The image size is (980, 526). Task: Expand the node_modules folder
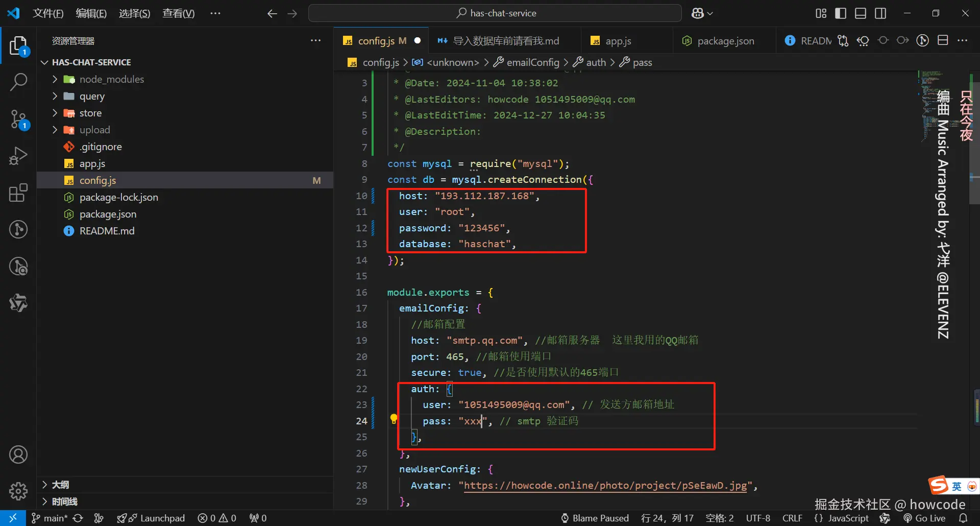[185, 79]
